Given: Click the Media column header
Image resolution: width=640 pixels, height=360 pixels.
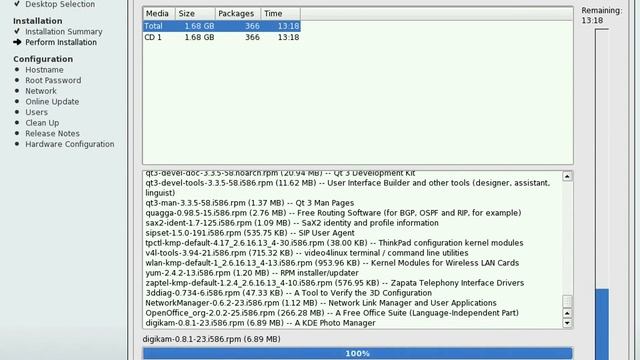Looking at the screenshot, I should 159,13.
